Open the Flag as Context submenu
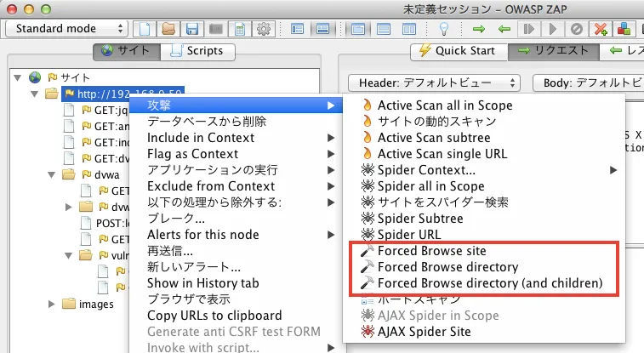The height and width of the screenshot is (353, 644). (236, 154)
